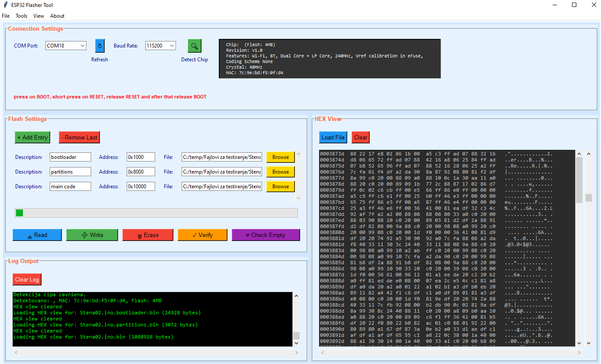
Task: Click the green Add Entry button
Action: click(32, 137)
